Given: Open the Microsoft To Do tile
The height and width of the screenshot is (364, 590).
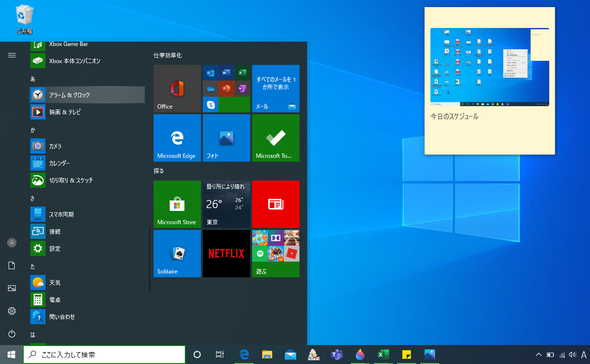Looking at the screenshot, I should tap(276, 138).
